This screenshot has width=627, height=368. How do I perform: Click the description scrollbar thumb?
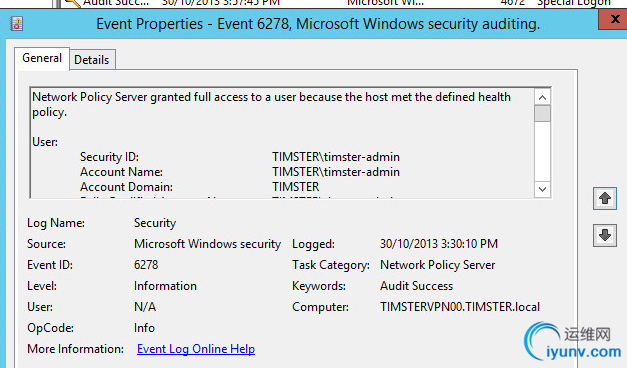click(542, 113)
